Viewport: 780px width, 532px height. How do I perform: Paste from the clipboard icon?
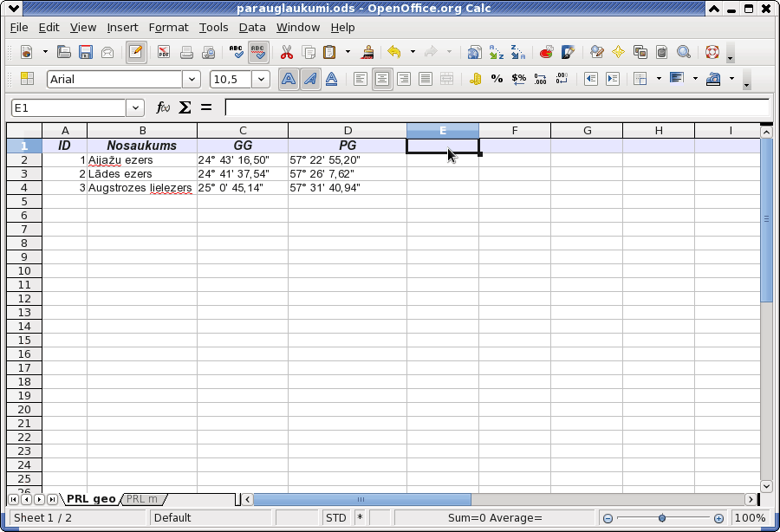click(x=329, y=52)
